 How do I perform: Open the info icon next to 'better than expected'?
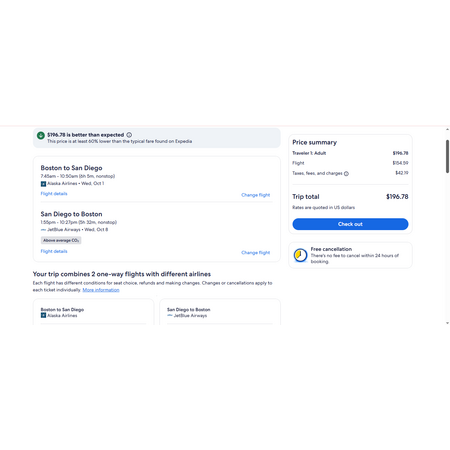[x=129, y=135]
